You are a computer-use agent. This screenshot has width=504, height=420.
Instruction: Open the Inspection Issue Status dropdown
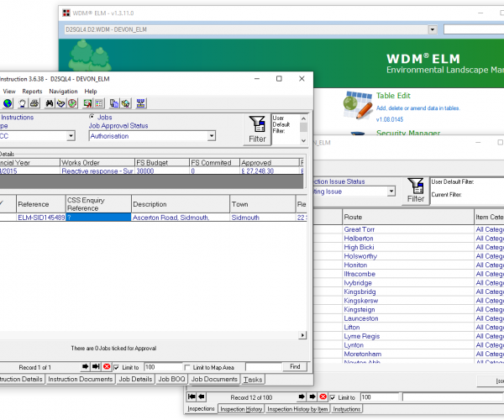tap(390, 192)
